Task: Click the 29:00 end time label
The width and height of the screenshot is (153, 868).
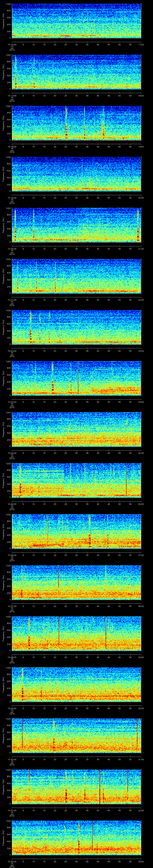Action: 141,657
